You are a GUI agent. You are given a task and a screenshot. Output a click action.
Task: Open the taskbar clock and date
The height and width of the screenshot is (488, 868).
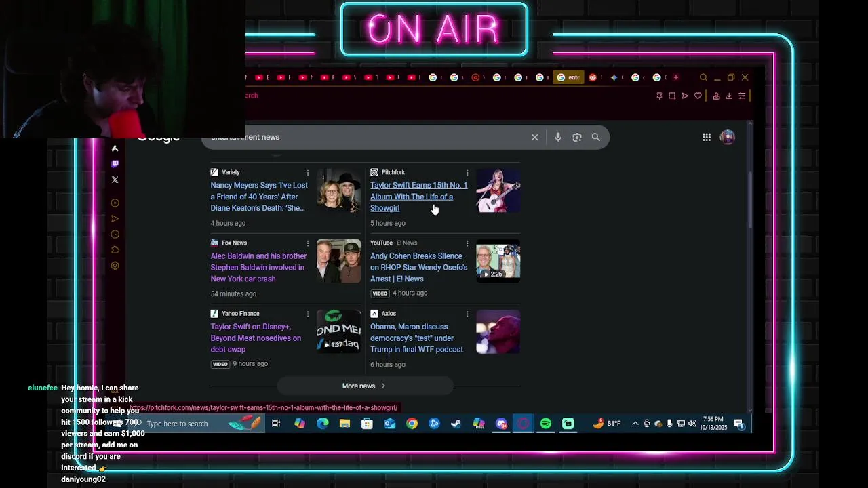pyautogui.click(x=713, y=424)
